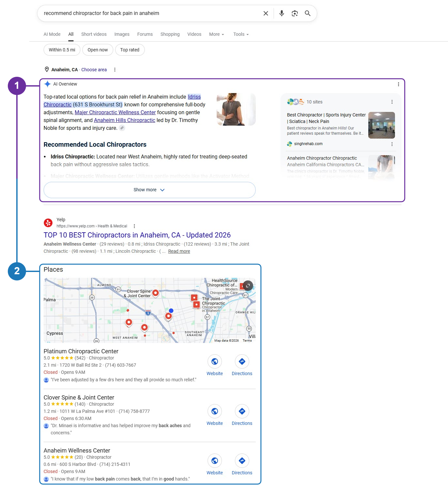Viewport: 448px width, 488px height.
Task: Click the Anaheim, CA location pin icon
Action: pos(47,69)
